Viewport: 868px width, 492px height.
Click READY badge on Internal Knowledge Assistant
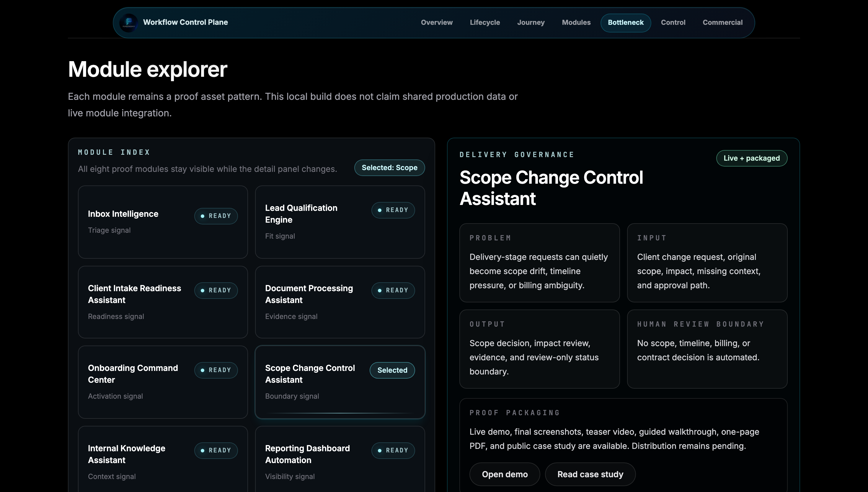pos(216,450)
